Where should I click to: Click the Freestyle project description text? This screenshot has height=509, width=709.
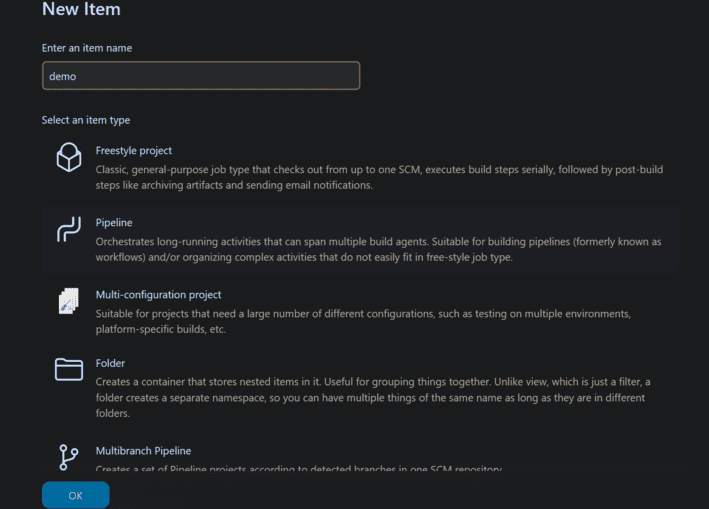click(x=379, y=177)
